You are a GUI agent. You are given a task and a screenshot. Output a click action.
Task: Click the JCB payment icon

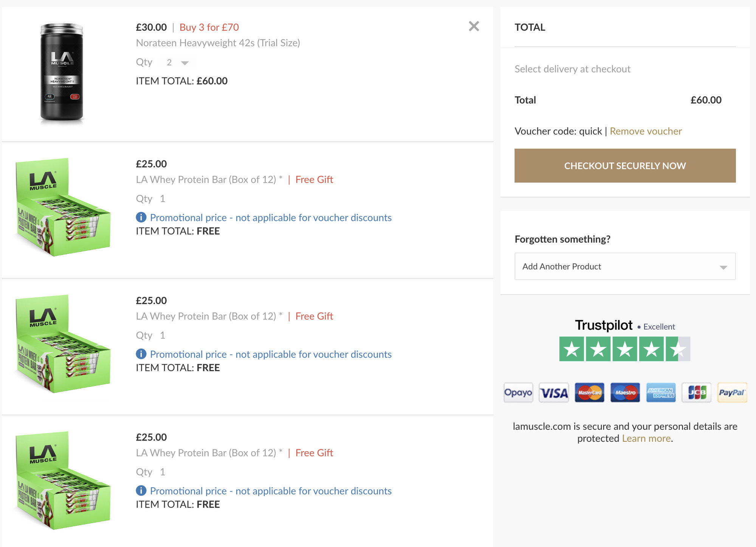(696, 393)
